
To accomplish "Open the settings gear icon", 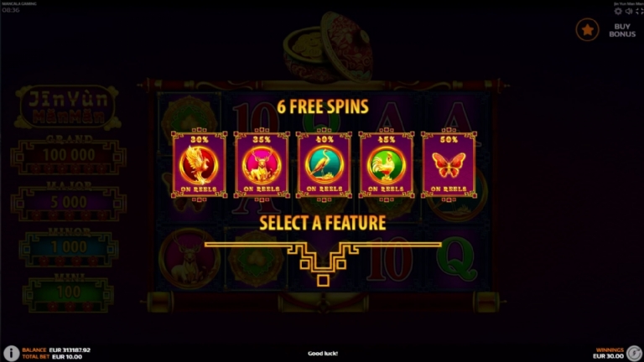I will pyautogui.click(x=618, y=12).
